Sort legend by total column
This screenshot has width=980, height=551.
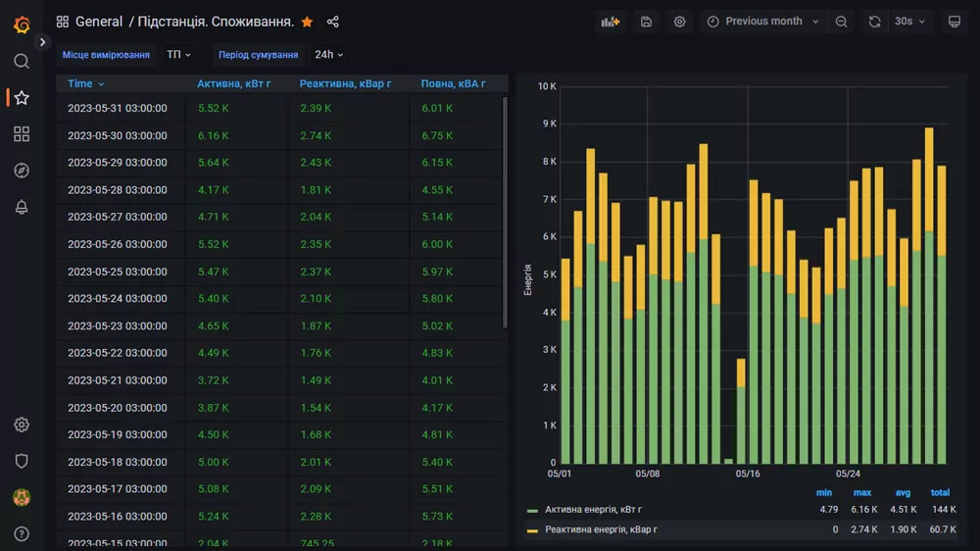[x=940, y=493]
